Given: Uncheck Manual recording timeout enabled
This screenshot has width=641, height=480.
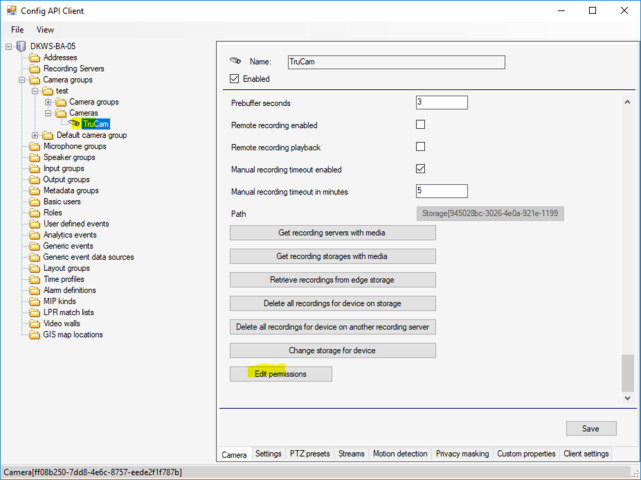Looking at the screenshot, I should pos(420,170).
